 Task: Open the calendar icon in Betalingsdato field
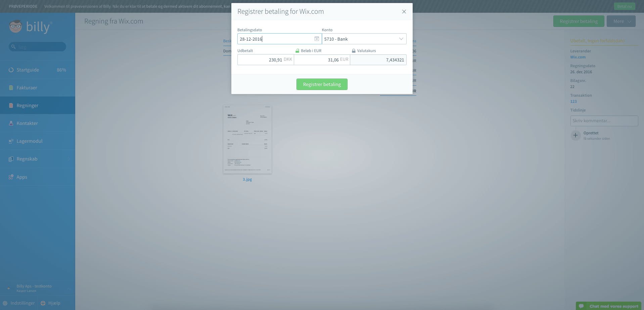316,39
